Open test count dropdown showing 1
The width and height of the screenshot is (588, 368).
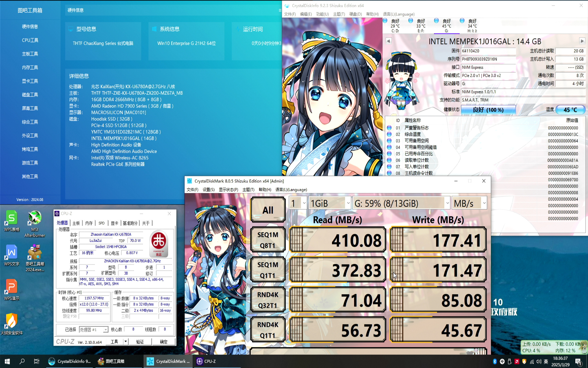pyautogui.click(x=298, y=203)
